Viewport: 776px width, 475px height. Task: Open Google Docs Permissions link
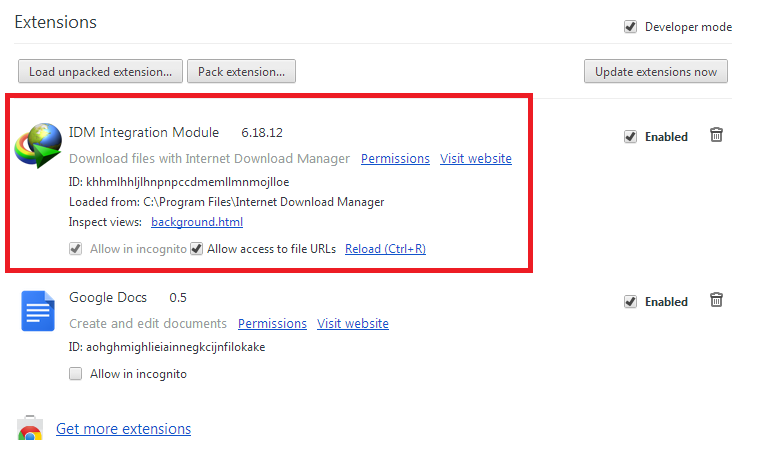[x=272, y=324]
